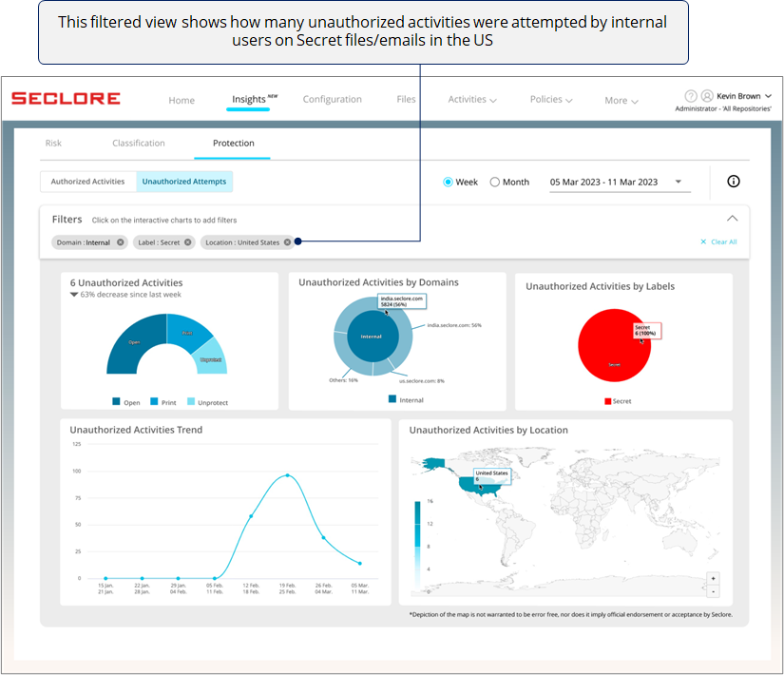The width and height of the screenshot is (784, 675).
Task: Open the Insights section
Action: tap(248, 99)
